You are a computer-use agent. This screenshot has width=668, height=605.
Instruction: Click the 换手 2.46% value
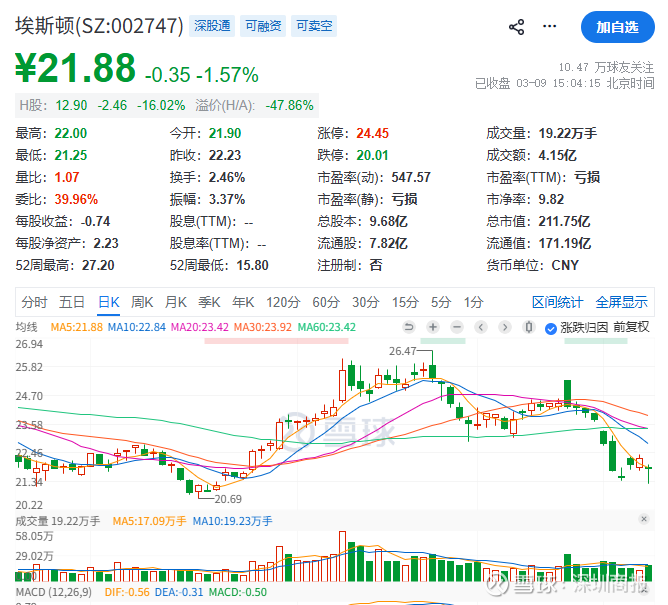click(x=227, y=177)
